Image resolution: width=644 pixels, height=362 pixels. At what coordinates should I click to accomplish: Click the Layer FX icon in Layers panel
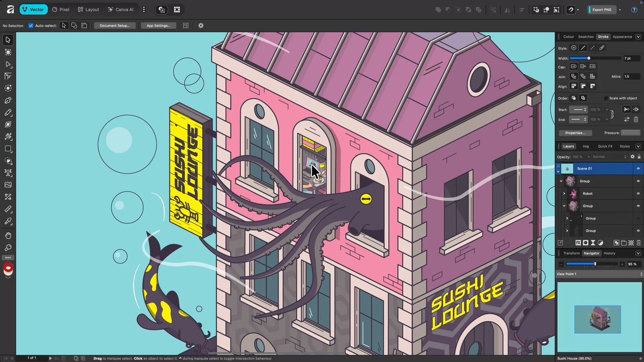point(579,243)
